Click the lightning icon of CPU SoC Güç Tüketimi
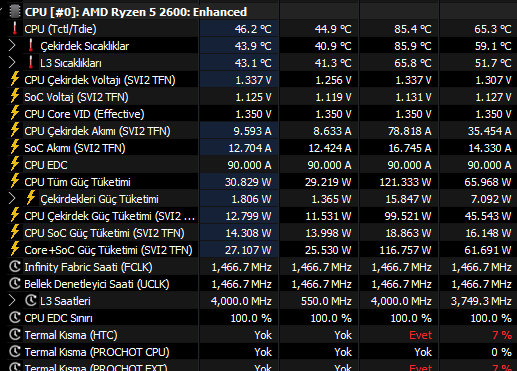This screenshot has height=371, width=517. [x=15, y=232]
